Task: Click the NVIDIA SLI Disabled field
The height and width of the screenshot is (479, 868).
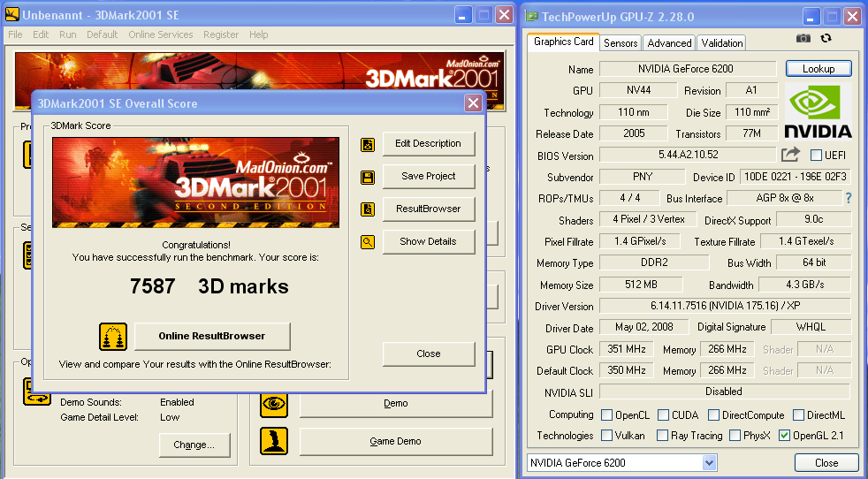Action: (725, 392)
